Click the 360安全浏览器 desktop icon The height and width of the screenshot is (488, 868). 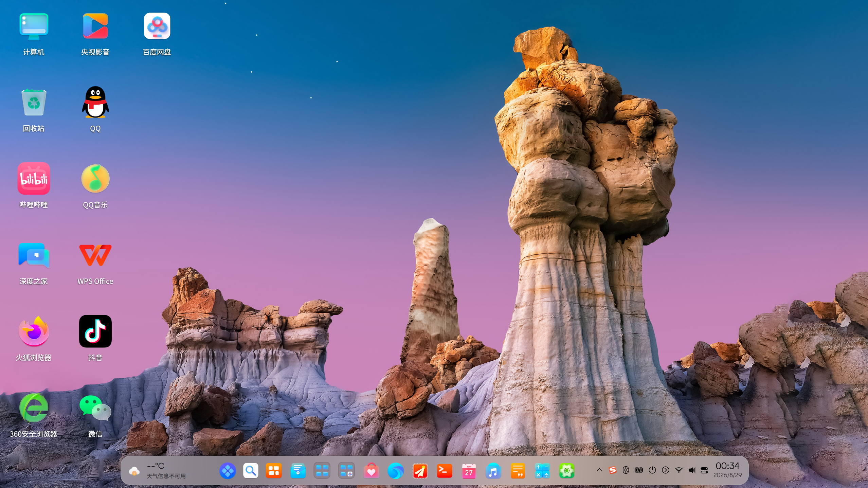pos(34,408)
